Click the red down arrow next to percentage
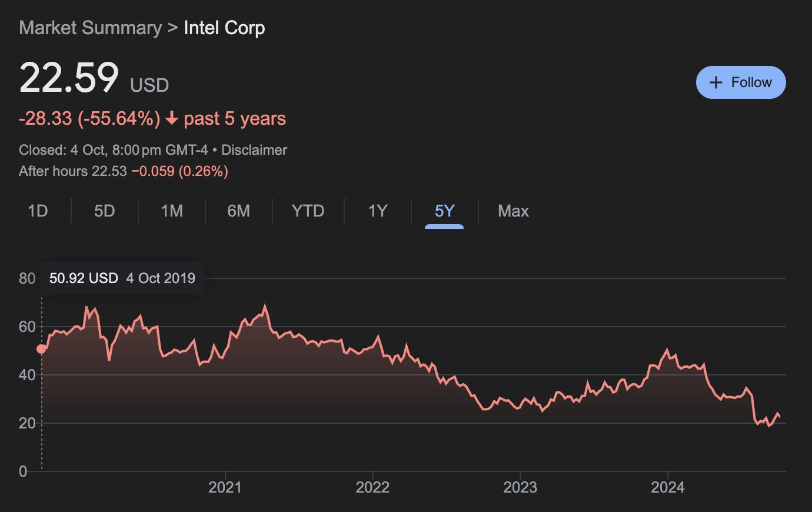 (171, 119)
